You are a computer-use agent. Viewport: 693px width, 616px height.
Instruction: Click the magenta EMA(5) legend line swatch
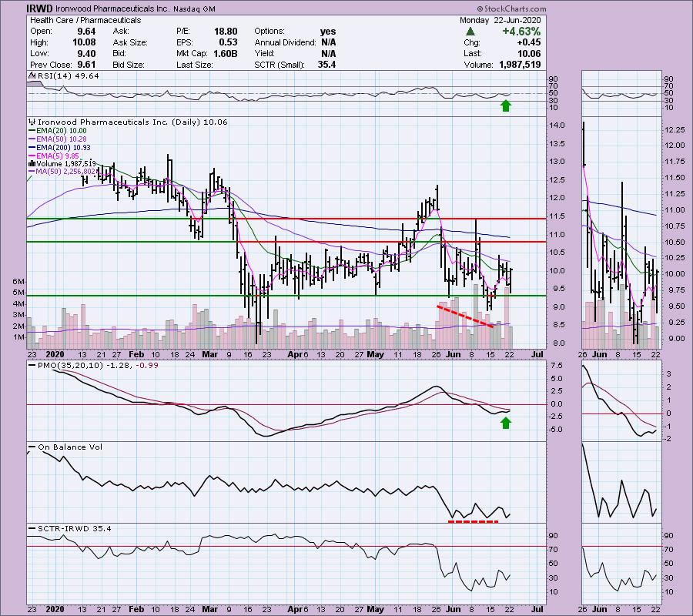(x=32, y=156)
